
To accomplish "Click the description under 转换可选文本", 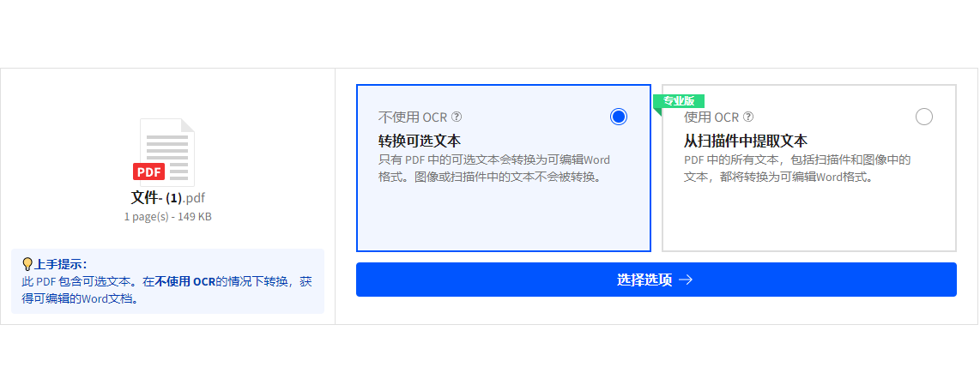I will click(493, 168).
